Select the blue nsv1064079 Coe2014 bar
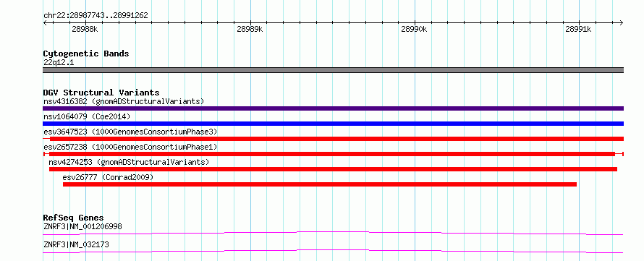This screenshot has height=261, width=644. pos(333,124)
